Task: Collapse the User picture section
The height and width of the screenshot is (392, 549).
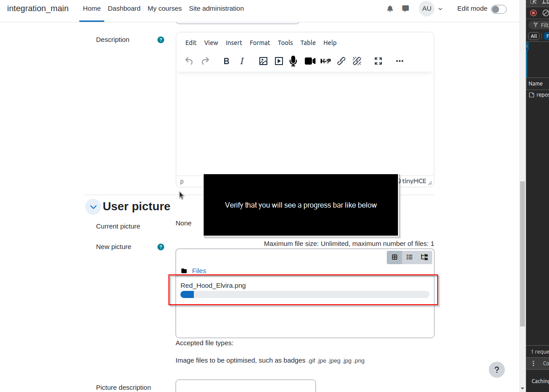Action: (x=93, y=207)
